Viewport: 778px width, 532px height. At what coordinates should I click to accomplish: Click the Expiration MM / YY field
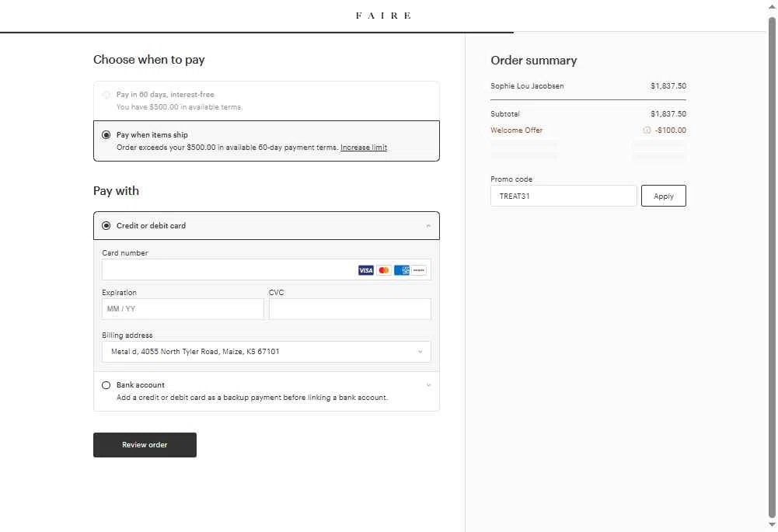(x=183, y=309)
